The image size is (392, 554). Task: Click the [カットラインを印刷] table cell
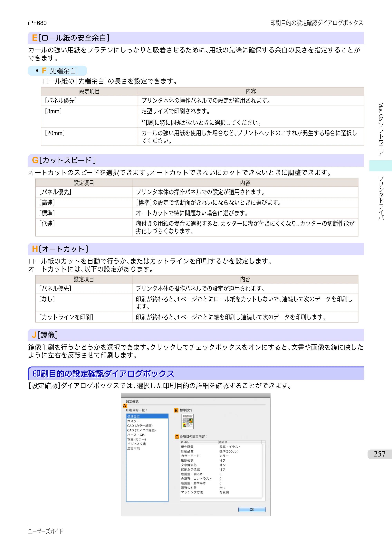coord(84,317)
